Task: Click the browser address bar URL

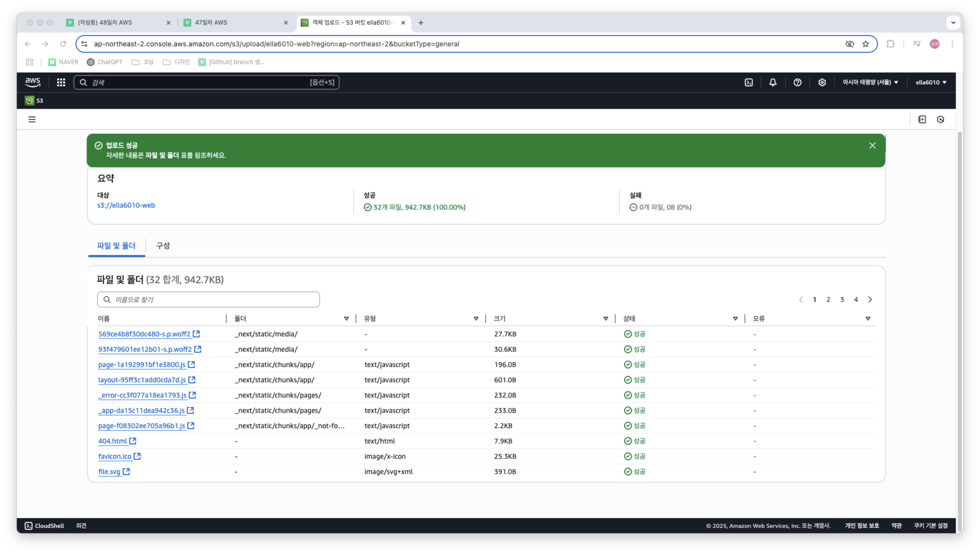Action: [277, 44]
